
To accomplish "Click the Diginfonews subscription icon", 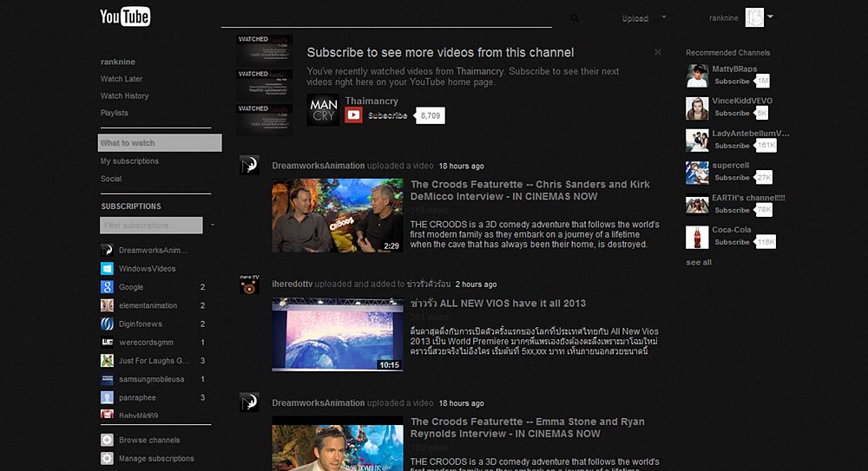I will tap(107, 324).
